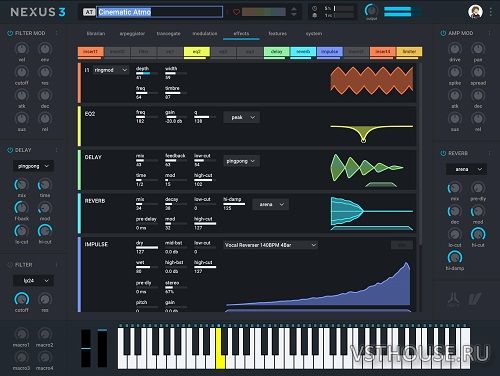
Task: Click the Filter panel cutoff knob
Action: pyautogui.click(x=22, y=299)
